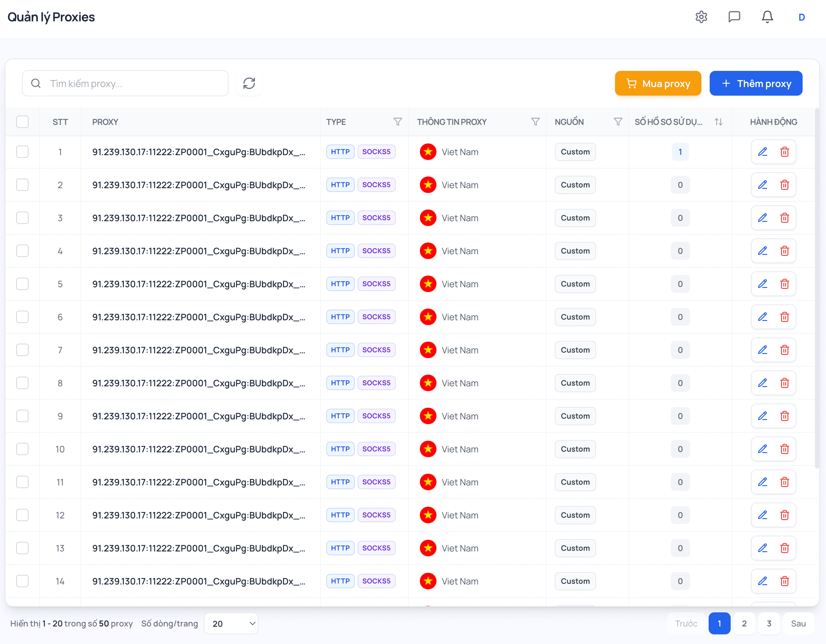Edit proxy in row 12

point(762,515)
